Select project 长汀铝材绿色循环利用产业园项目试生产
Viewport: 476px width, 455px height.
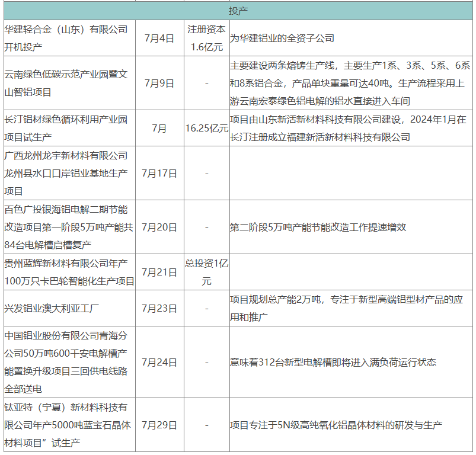[66, 129]
